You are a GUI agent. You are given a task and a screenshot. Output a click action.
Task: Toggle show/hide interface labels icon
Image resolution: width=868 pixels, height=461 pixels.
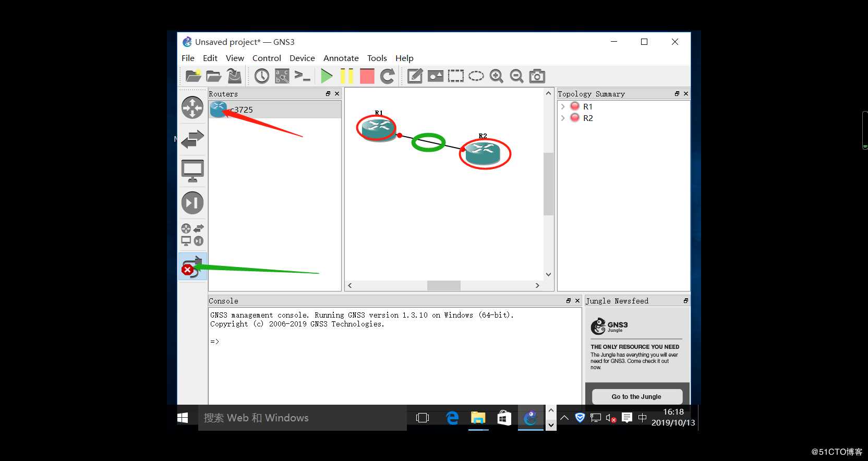[x=282, y=76]
